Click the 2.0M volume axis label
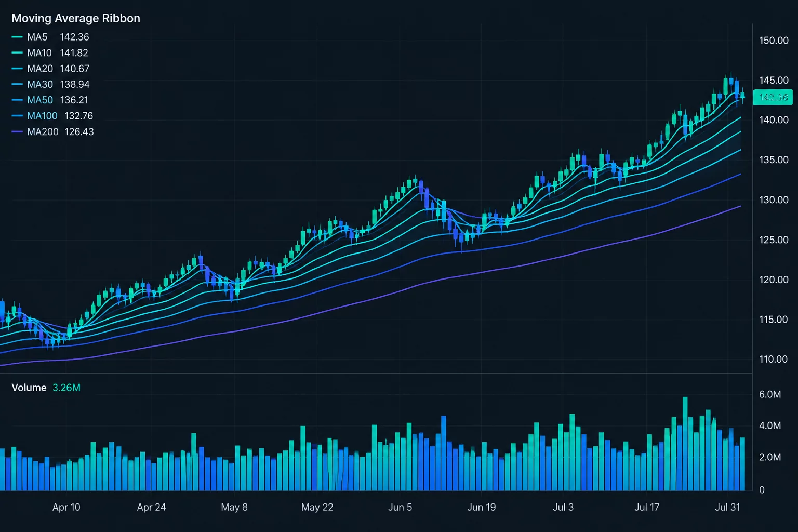Screen dimensions: 798x532 pos(770,457)
